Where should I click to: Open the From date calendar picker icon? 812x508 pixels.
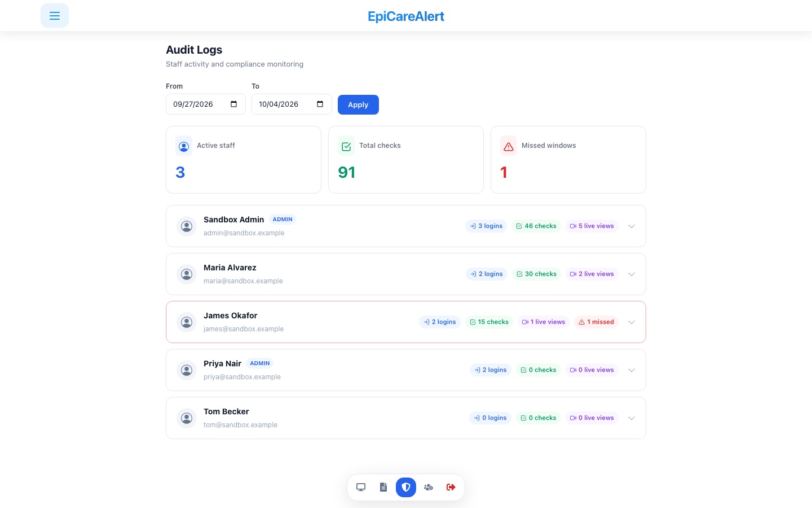tap(234, 104)
